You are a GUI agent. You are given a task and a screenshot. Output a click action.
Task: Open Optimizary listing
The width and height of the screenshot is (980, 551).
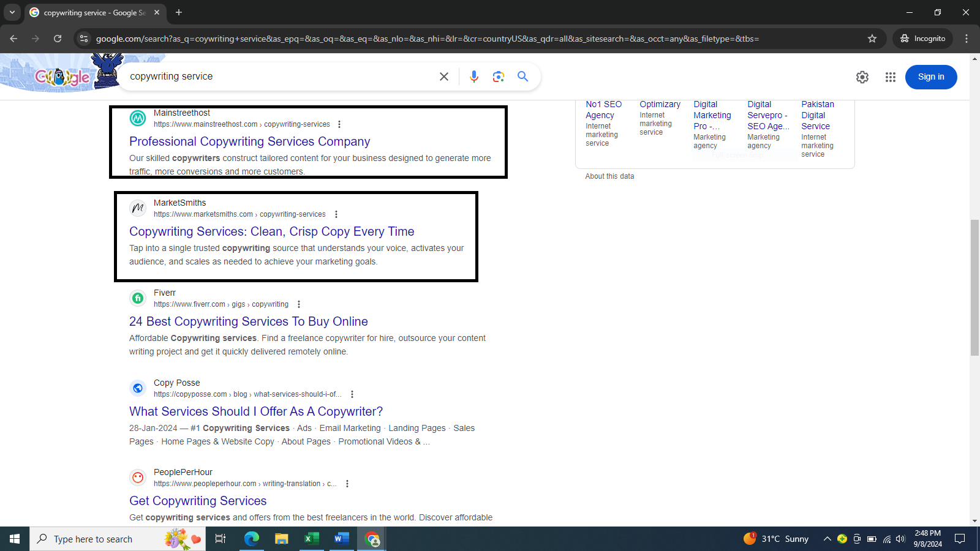[660, 104]
